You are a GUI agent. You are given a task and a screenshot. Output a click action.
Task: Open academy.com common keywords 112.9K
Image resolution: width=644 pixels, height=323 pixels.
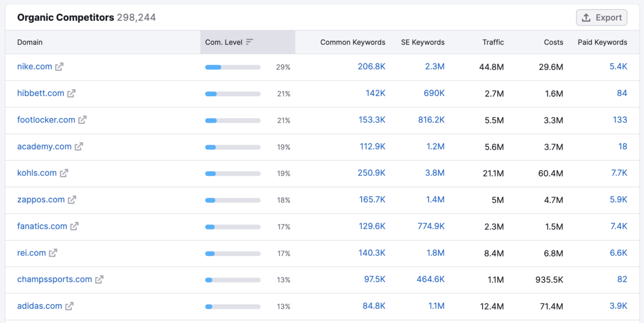coord(372,146)
